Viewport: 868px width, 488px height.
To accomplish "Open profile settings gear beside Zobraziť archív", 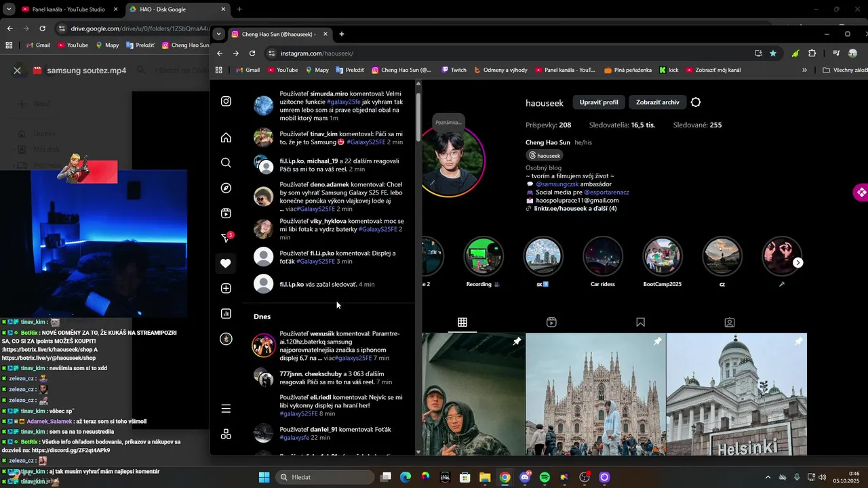I will pyautogui.click(x=696, y=102).
